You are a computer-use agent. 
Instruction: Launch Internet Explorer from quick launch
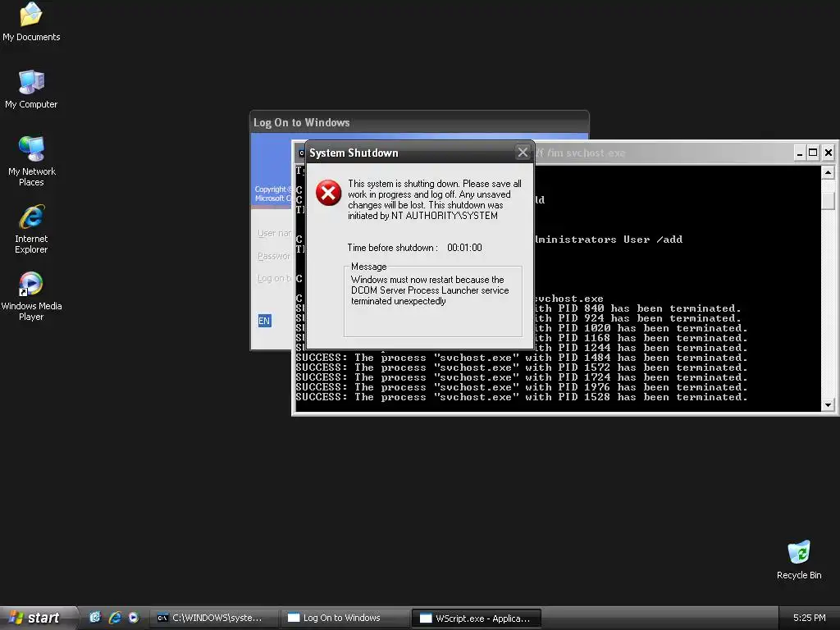[x=115, y=618]
